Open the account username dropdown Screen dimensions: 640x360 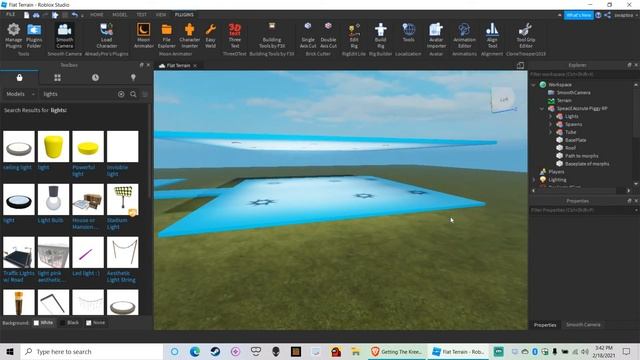(x=626, y=15)
